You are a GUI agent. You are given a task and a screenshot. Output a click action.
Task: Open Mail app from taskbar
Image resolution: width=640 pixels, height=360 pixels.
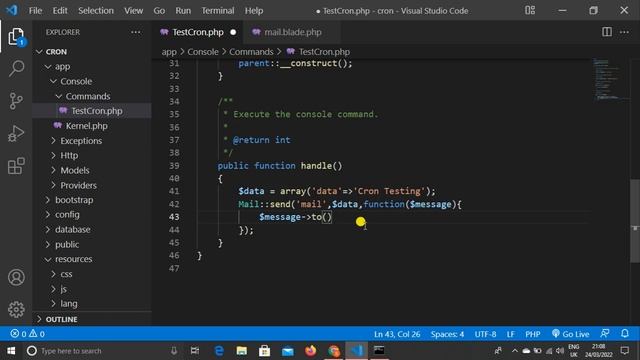tap(288, 351)
